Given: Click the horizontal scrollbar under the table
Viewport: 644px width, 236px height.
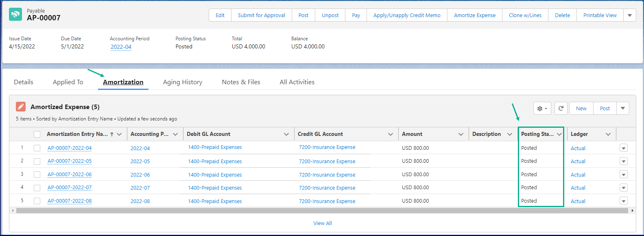Looking at the screenshot, I should point(321,211).
